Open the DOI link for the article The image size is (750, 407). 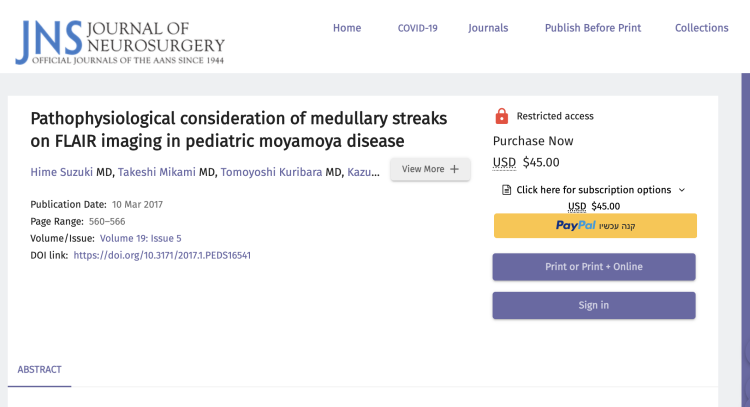pyautogui.click(x=162, y=255)
